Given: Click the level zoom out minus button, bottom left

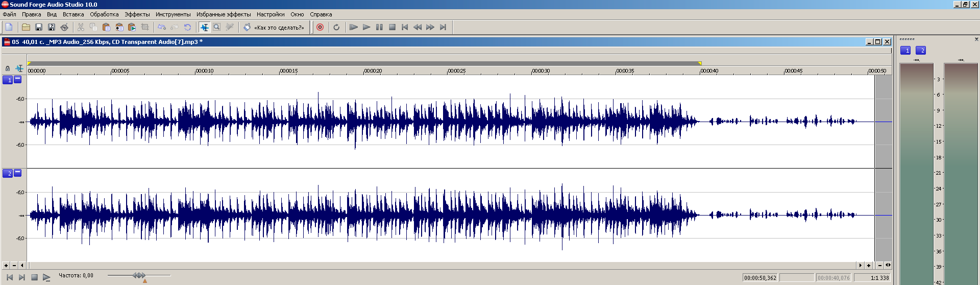Looking at the screenshot, I should [14, 265].
